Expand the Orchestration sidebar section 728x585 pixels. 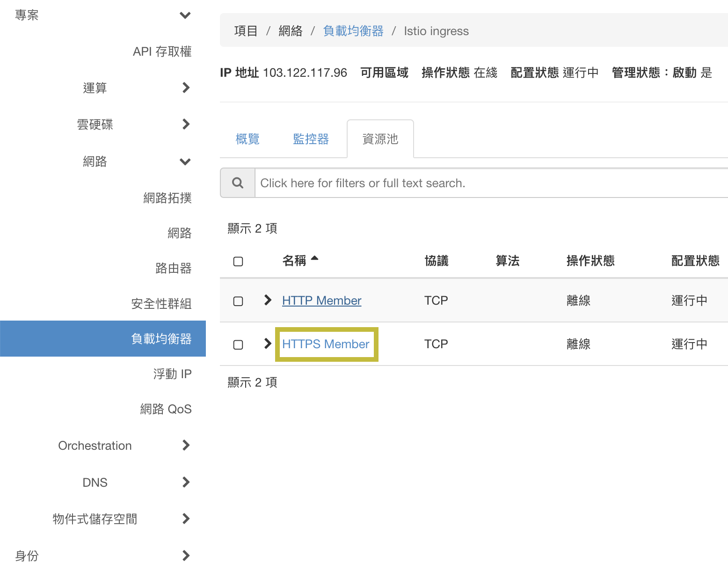[186, 445]
